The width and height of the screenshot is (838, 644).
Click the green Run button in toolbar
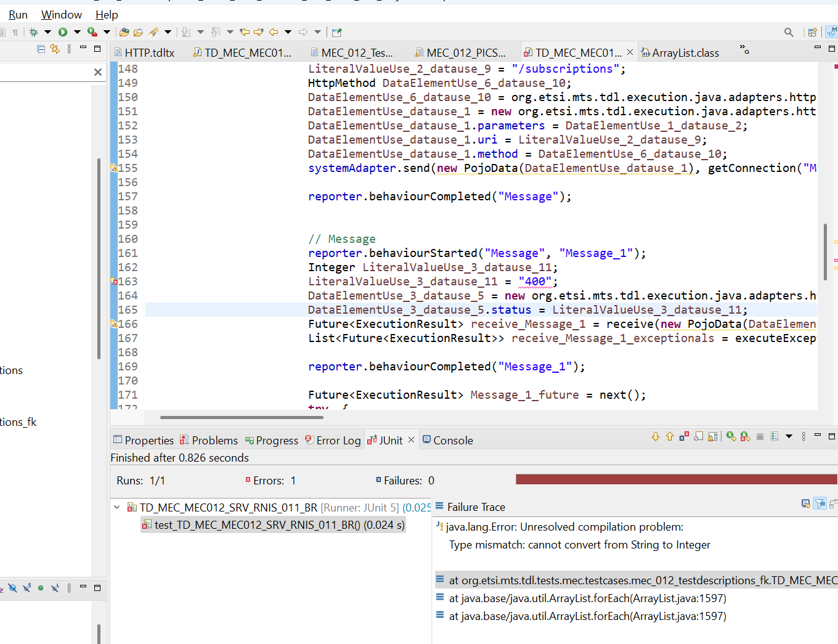63,32
